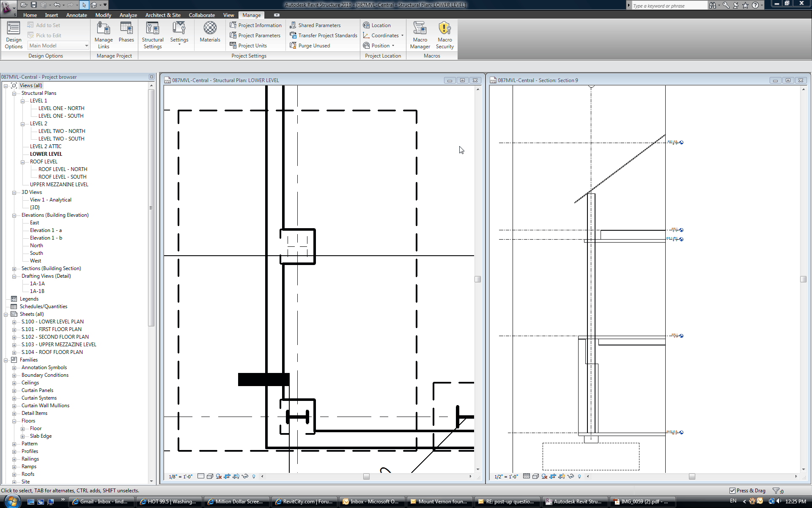Expand the Sections (Building Section) node
Screen dimensions: 812x508
(x=14, y=269)
